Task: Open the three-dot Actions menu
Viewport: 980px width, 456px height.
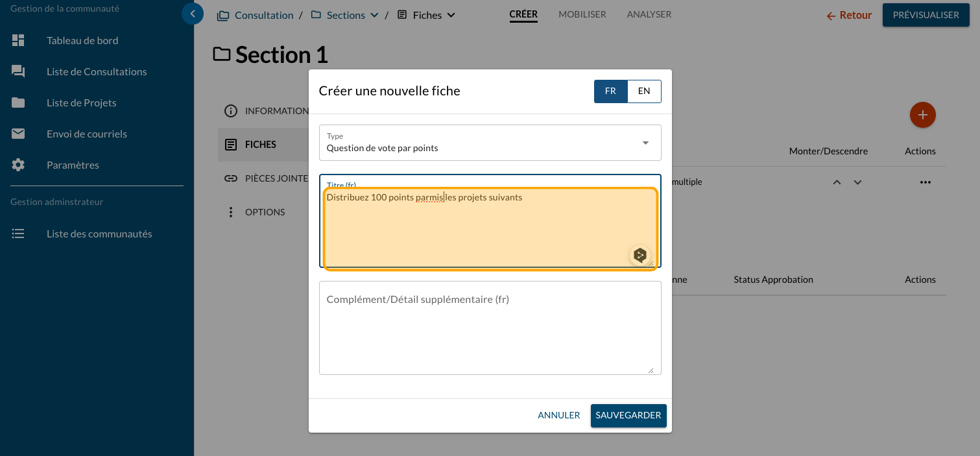Action: [x=925, y=182]
